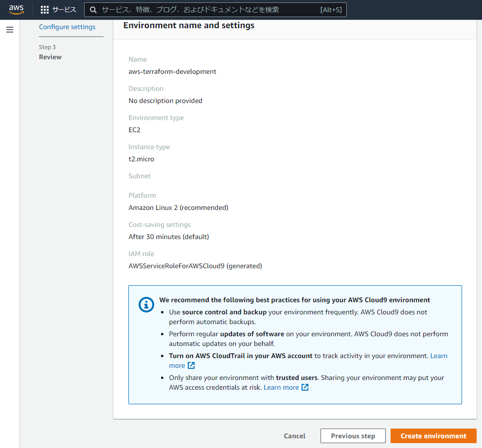This screenshot has height=448, width=482.
Task: Click the Cost-saving settings label
Action: pyautogui.click(x=160, y=225)
